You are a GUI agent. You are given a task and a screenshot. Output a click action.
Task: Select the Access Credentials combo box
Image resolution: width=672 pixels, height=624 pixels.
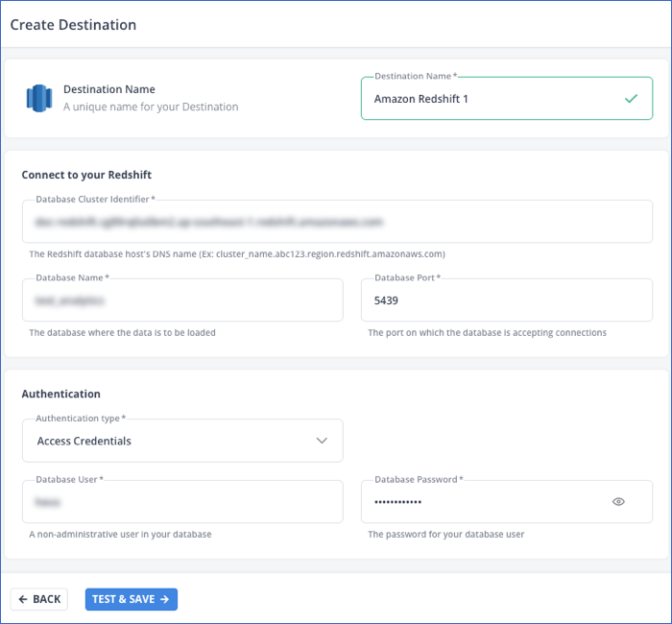182,441
